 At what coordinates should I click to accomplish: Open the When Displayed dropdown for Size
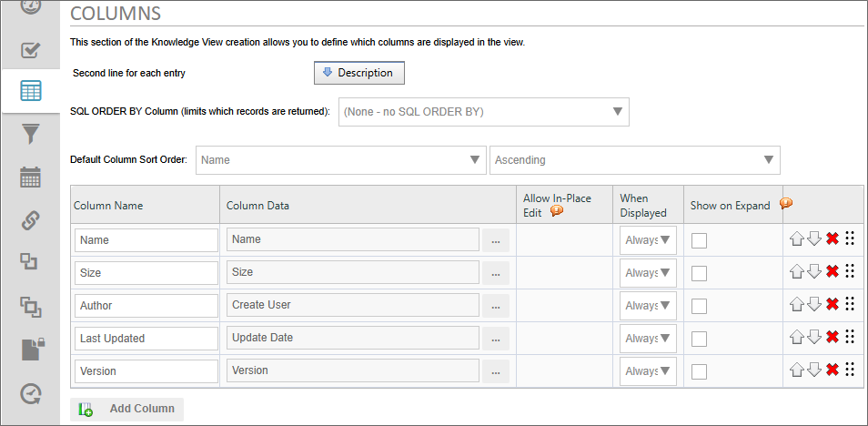tap(648, 273)
